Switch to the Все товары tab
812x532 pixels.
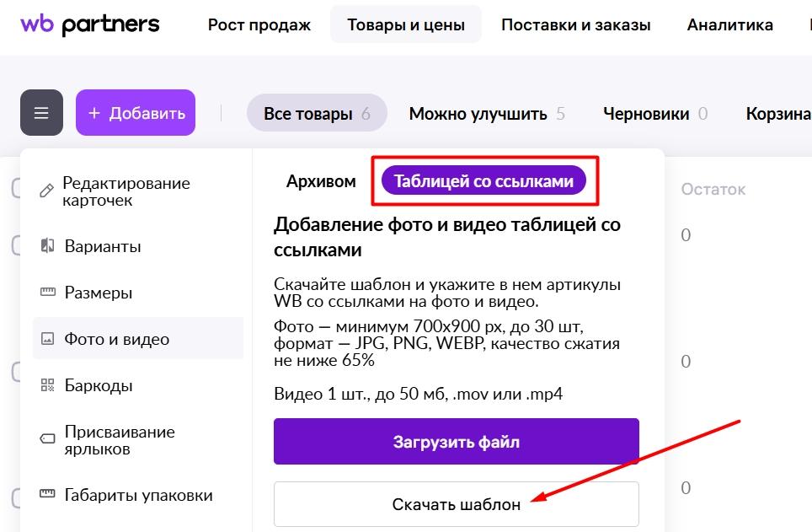[x=316, y=114]
